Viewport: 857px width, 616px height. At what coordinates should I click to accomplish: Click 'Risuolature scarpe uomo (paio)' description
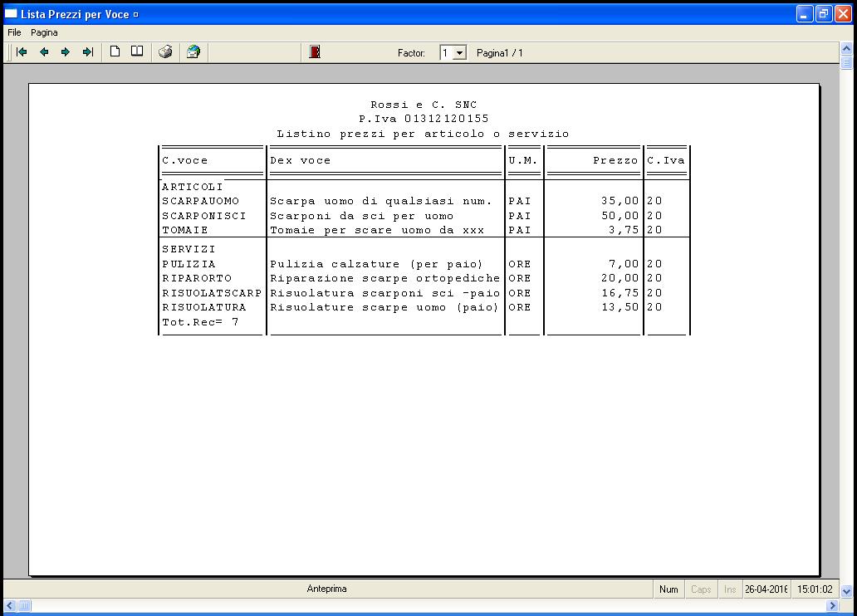click(384, 307)
